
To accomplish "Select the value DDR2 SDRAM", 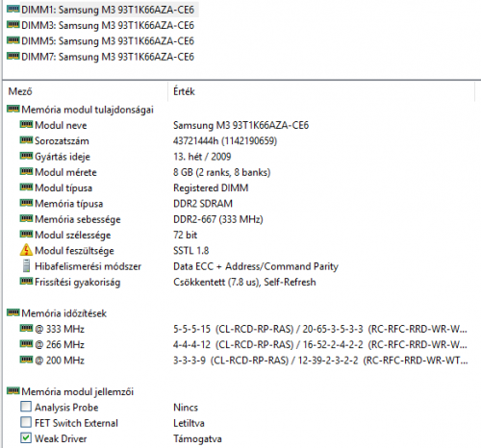I will (x=203, y=204).
